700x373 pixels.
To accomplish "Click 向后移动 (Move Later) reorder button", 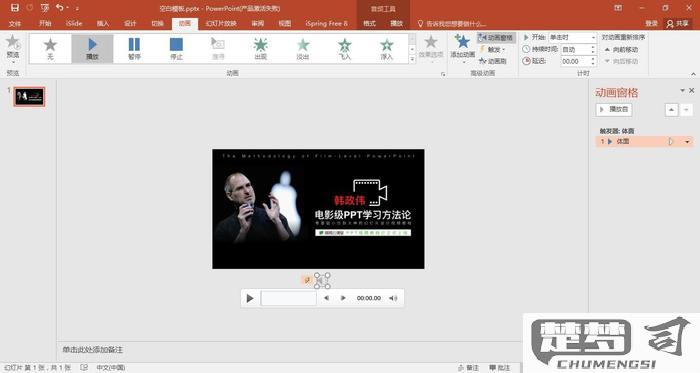I will (621, 61).
